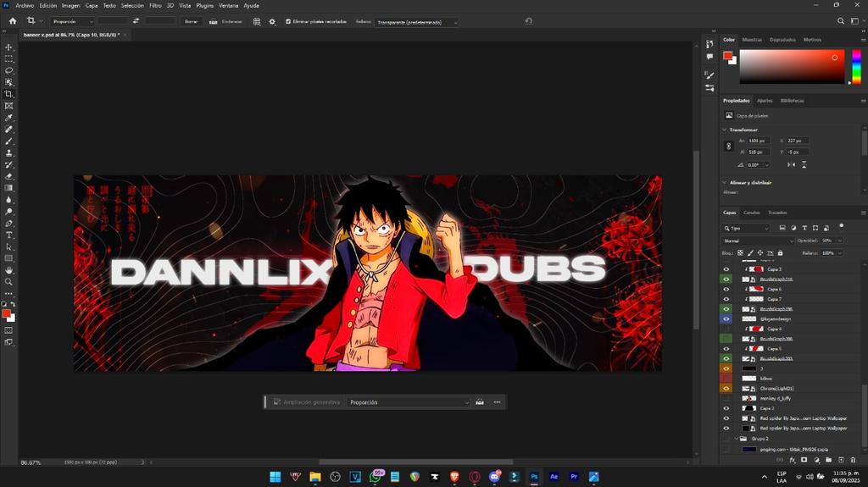Switch to the Ajustes tab

(765, 101)
